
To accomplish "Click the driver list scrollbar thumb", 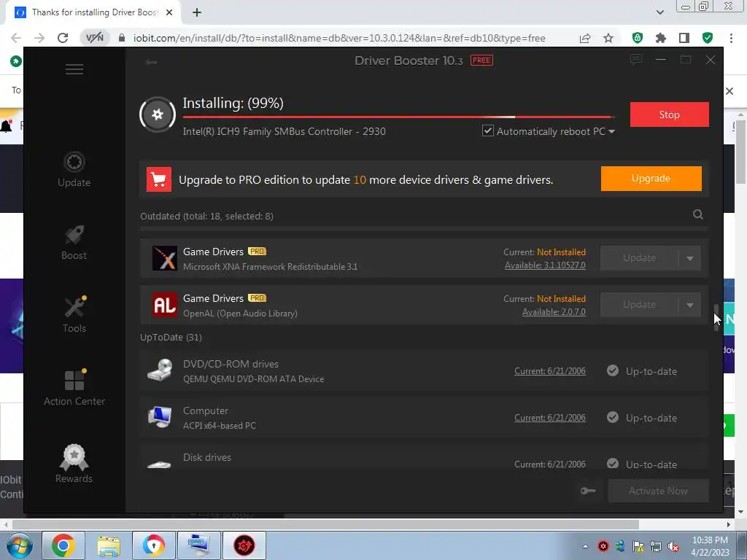I will coord(716,318).
